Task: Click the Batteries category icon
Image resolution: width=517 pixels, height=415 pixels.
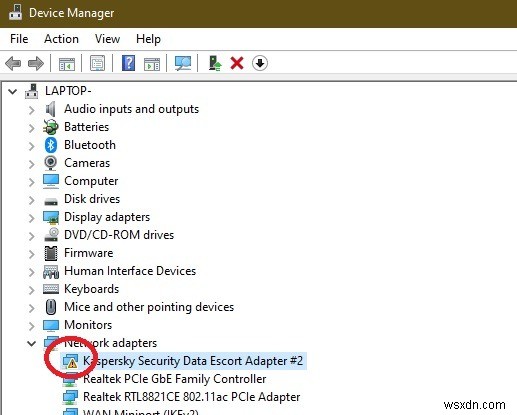Action: [51, 127]
